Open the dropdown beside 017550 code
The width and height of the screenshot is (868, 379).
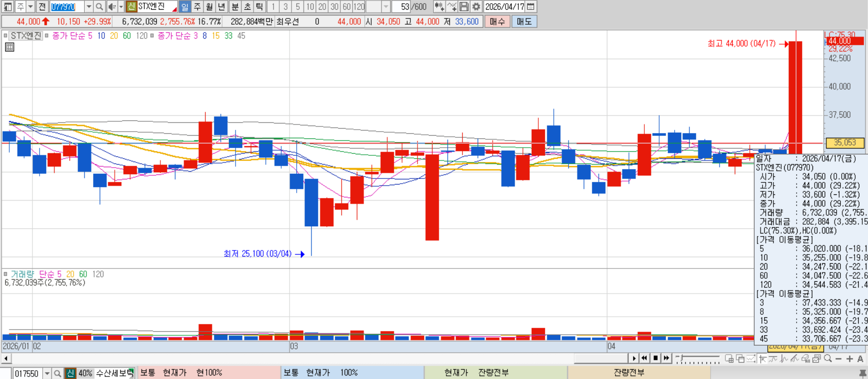pos(47,373)
